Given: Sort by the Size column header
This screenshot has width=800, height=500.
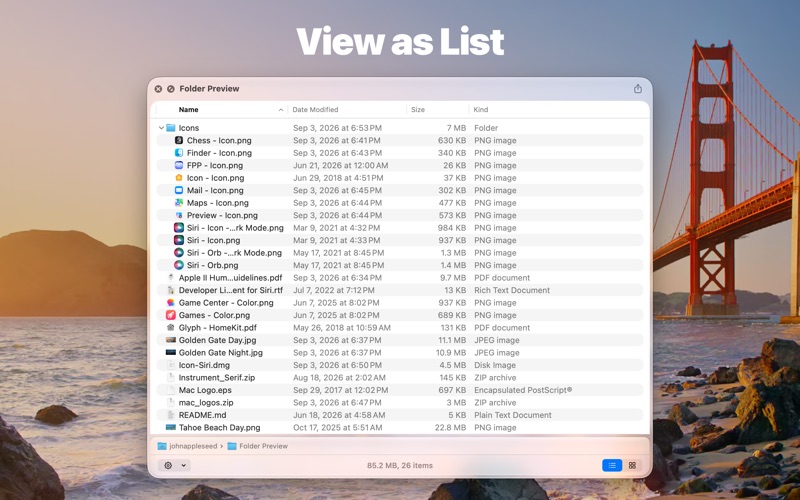Looking at the screenshot, I should [418, 110].
